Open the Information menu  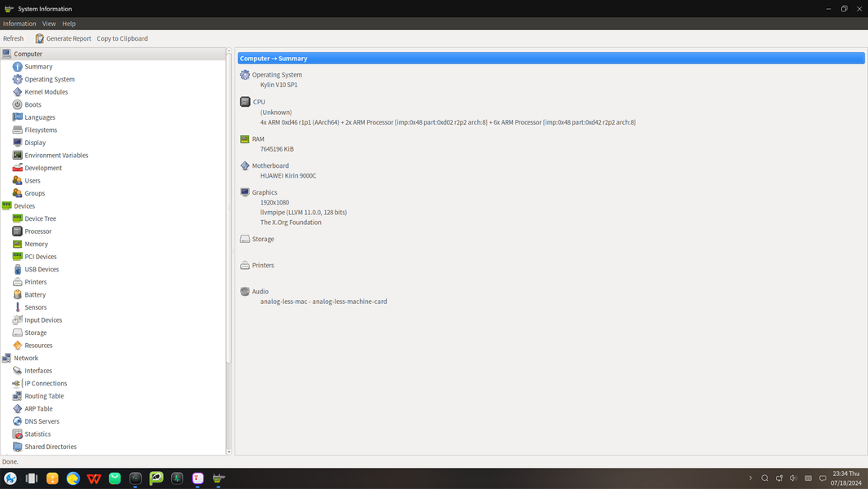[x=20, y=24]
